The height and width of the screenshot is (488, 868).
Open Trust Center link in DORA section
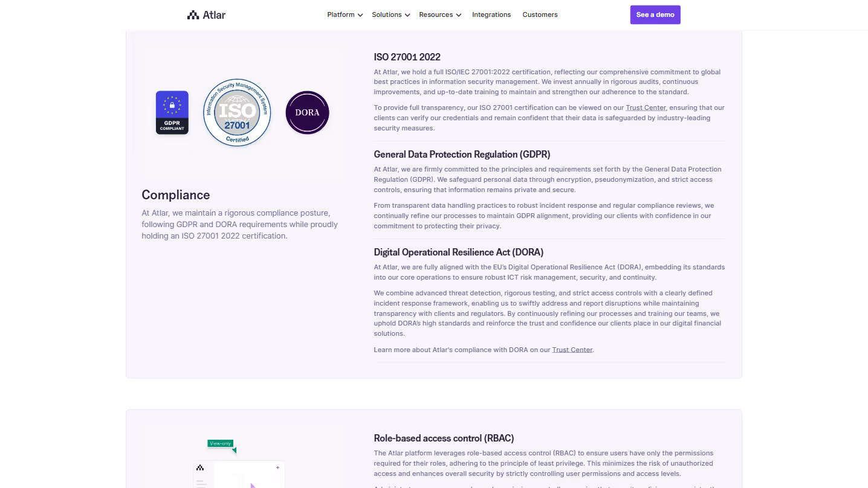pos(572,350)
